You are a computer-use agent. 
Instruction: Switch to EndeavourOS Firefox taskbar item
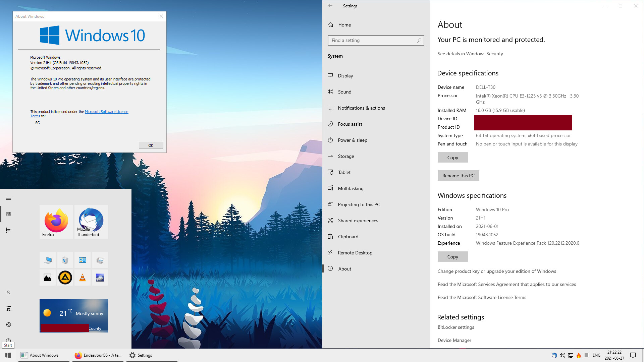click(98, 355)
